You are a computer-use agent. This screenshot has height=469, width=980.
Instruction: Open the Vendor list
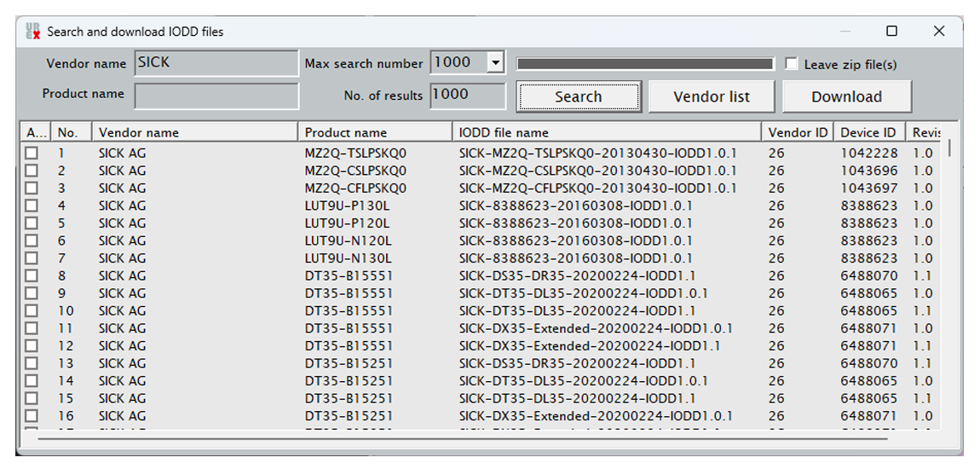pos(712,97)
